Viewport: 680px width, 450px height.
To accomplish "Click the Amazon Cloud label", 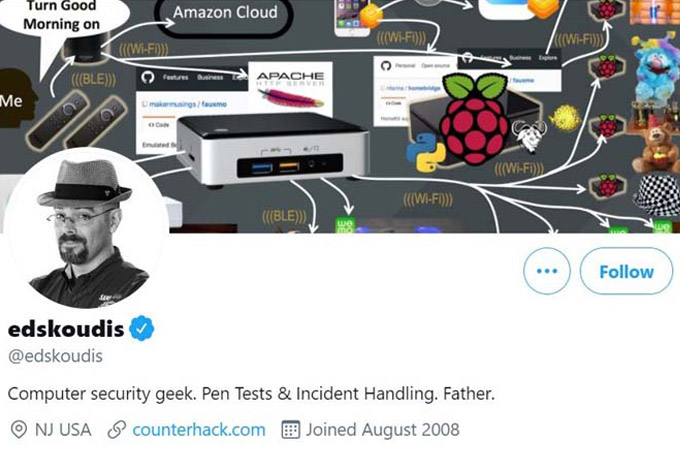I will 225,12.
